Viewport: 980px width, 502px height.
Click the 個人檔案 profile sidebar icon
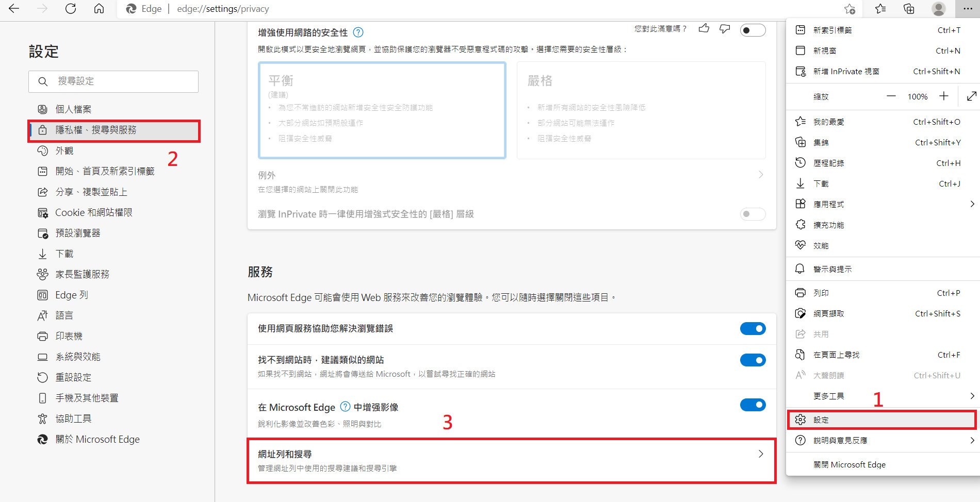coord(43,109)
